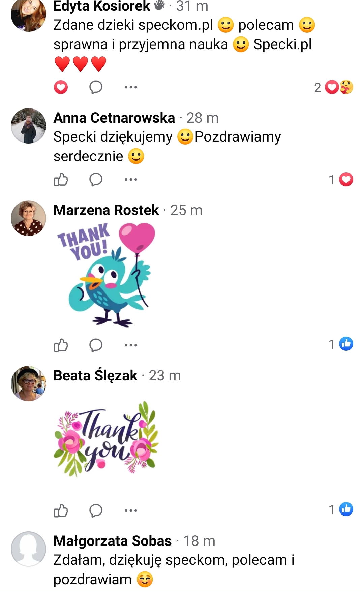Reply to Beata Ślęzak's comment
The width and height of the screenshot is (364, 592).
click(96, 510)
